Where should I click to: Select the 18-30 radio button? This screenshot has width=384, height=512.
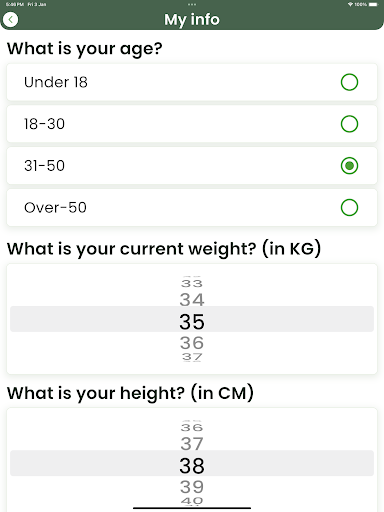(349, 124)
